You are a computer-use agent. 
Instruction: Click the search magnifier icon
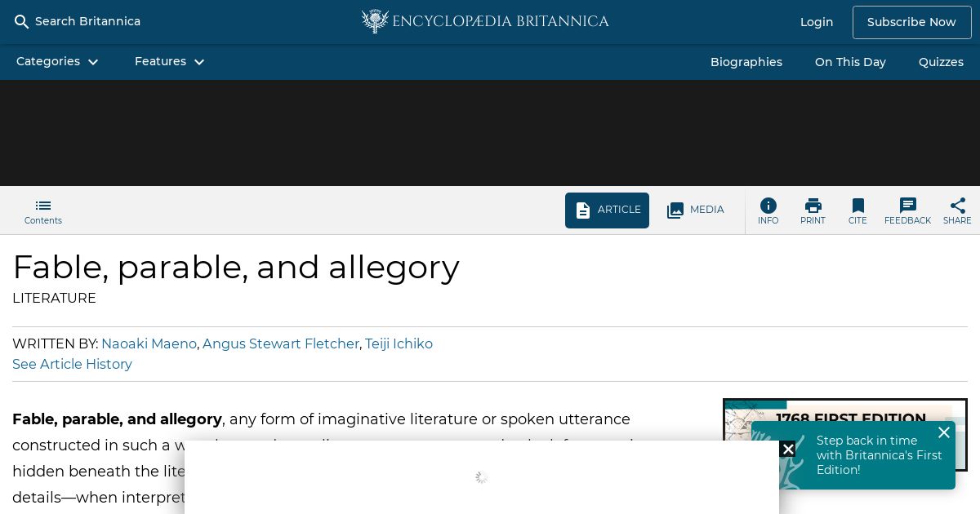pyautogui.click(x=22, y=22)
